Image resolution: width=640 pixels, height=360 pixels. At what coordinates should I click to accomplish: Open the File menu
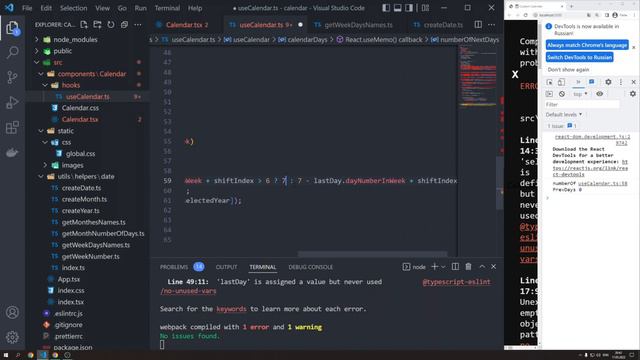[27, 8]
